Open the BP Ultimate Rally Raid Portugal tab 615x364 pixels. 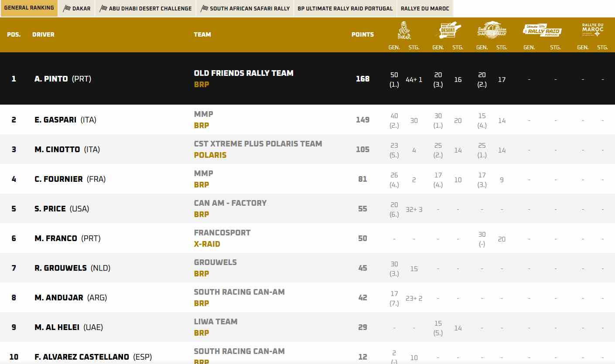345,8
